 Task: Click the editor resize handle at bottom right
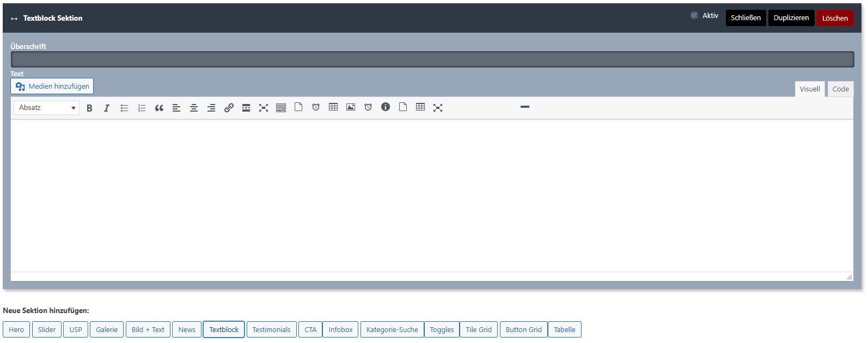click(x=849, y=277)
